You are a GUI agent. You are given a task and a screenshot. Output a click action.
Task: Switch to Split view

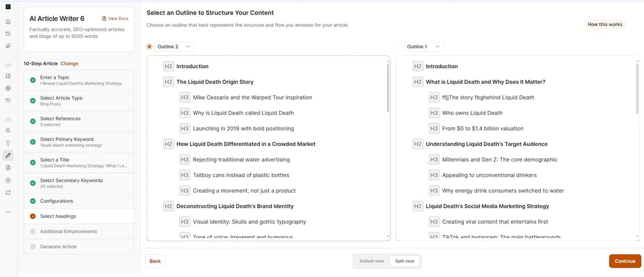405,261
